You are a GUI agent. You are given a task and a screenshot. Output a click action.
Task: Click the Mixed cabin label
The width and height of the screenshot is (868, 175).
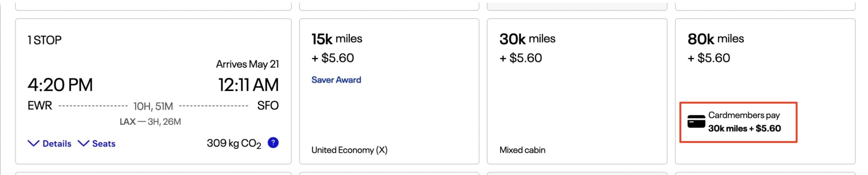[x=522, y=150]
